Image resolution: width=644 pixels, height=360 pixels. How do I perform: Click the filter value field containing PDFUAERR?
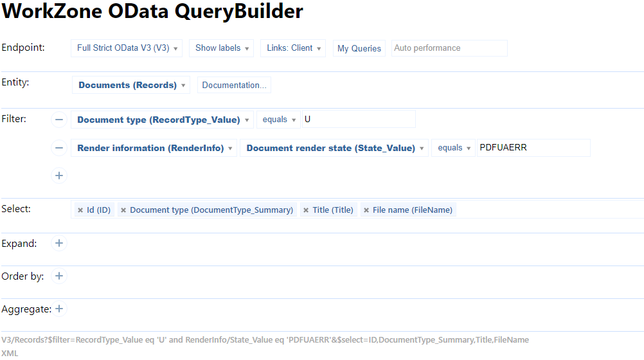(x=533, y=147)
